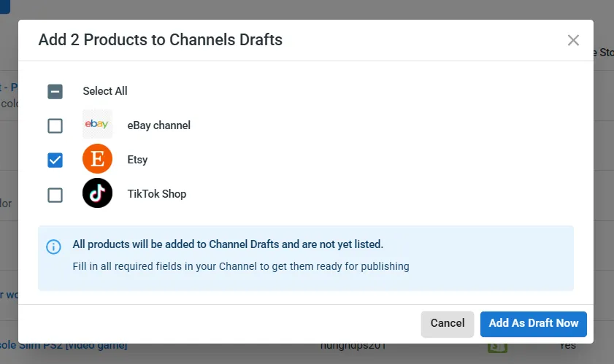This screenshot has width=614, height=364.
Task: Click the blue info circle icon
Action: click(x=53, y=247)
